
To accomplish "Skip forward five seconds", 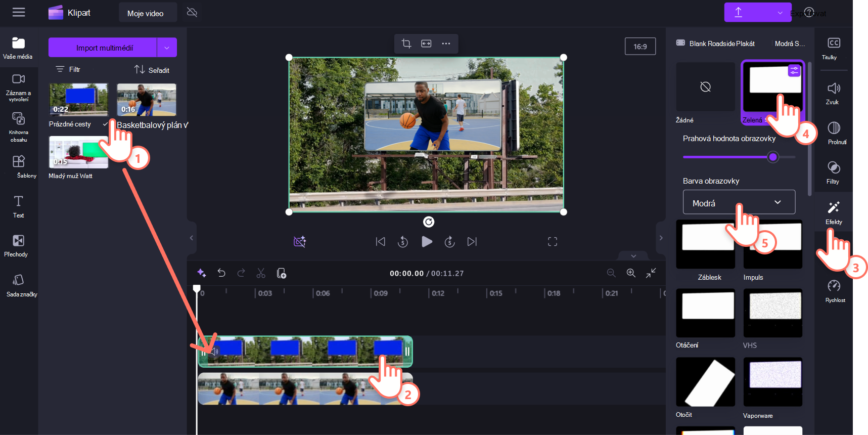I will click(x=449, y=242).
